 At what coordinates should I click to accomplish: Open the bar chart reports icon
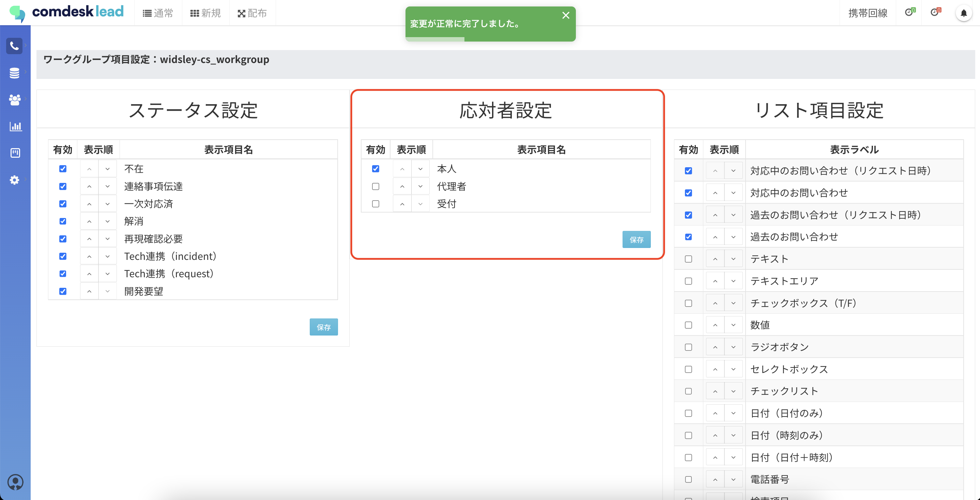point(15,126)
